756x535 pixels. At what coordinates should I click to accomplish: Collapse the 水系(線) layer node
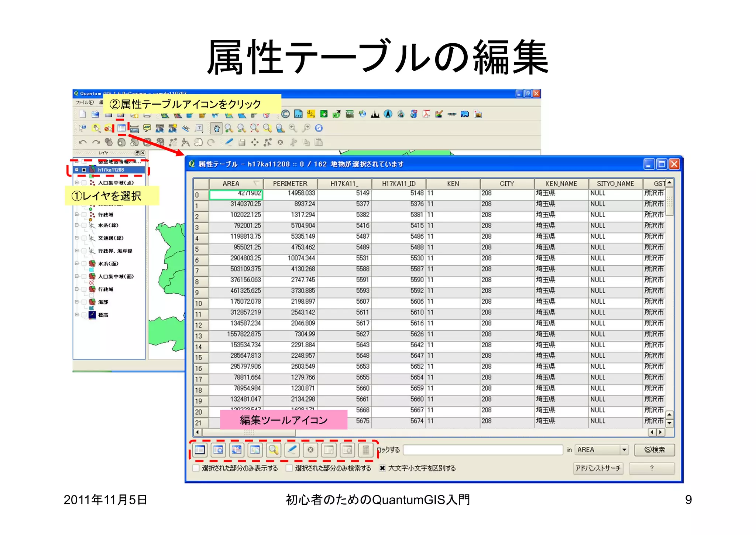(77, 225)
